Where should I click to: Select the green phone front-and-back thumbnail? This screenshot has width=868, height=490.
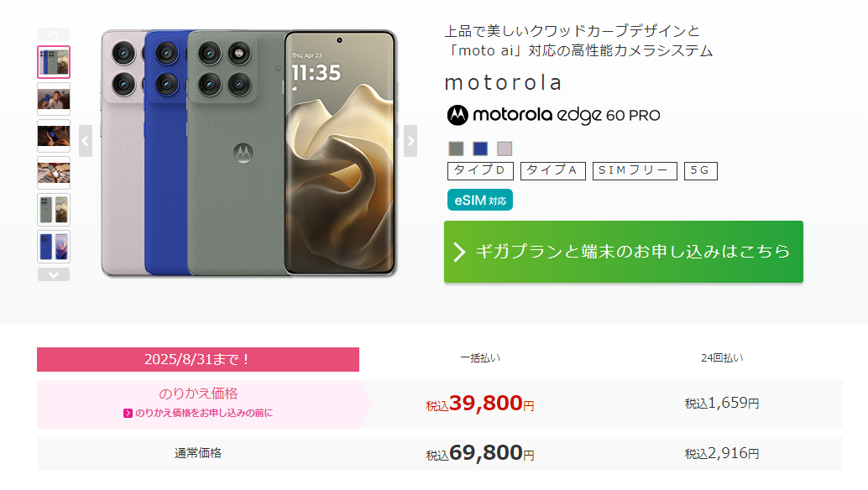click(54, 210)
